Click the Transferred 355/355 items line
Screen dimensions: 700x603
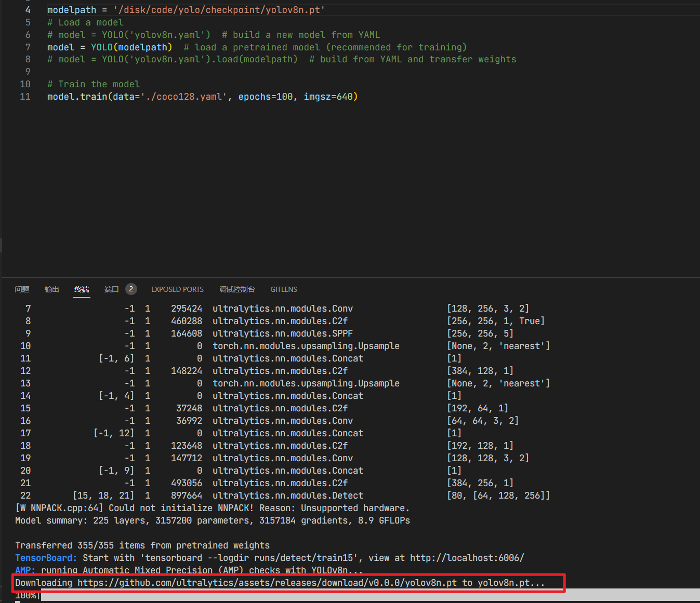coord(142,545)
